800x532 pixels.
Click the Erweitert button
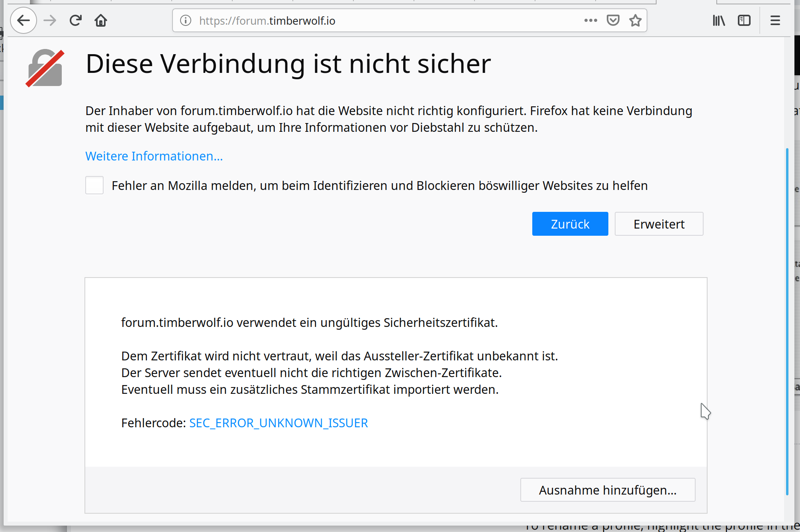pos(659,224)
